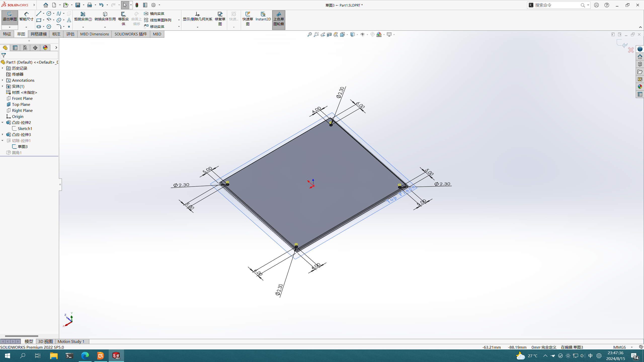Expand the 凸台-拉伸3 feature node
This screenshot has width=644, height=362.
point(3,134)
